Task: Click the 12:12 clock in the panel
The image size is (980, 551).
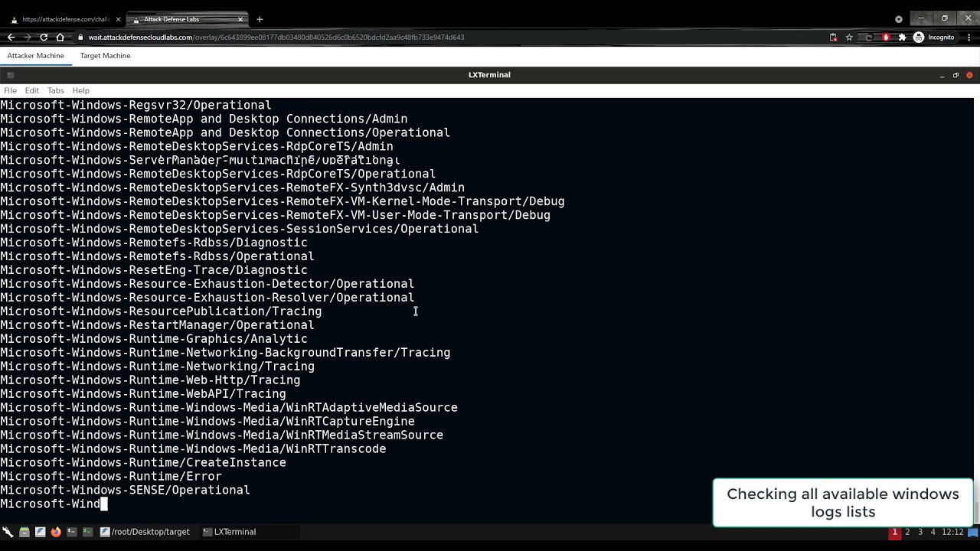Action: pos(952,532)
